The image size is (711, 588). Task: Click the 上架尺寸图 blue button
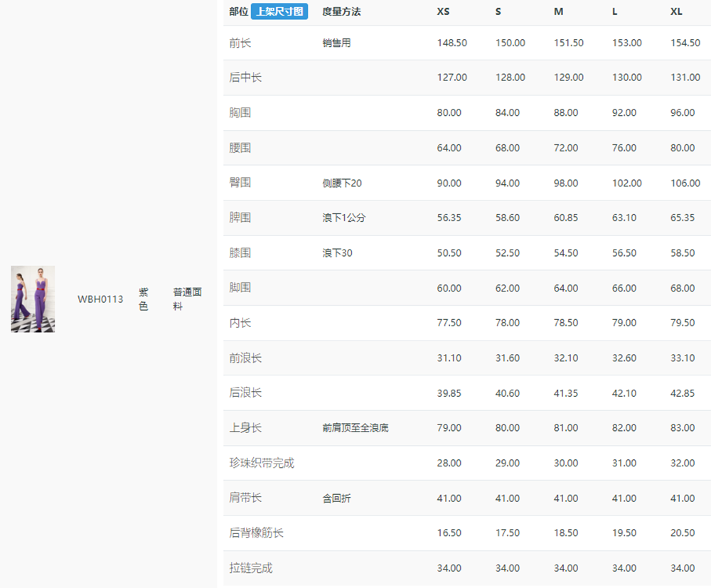279,11
